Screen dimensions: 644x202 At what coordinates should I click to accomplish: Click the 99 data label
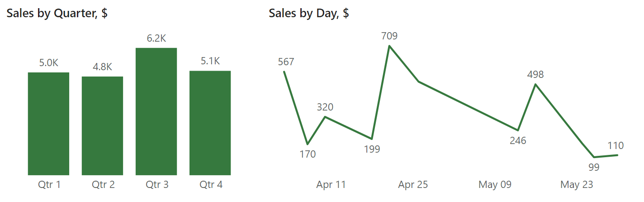[594, 168]
